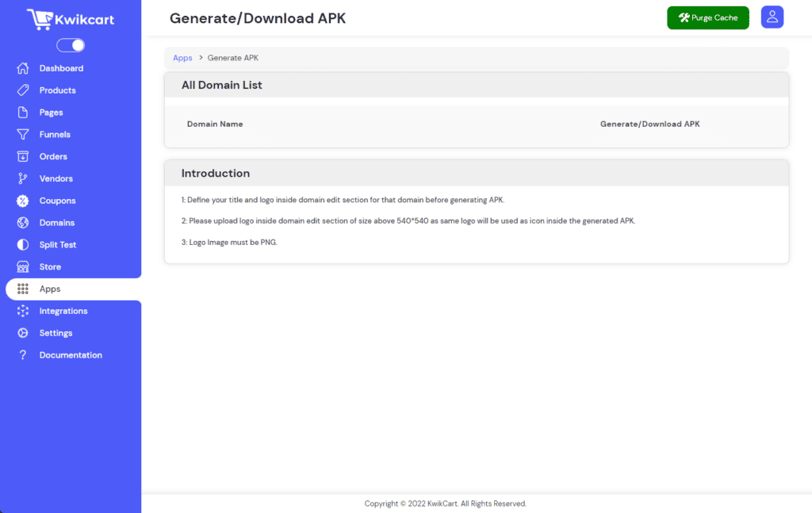
Task: Click the Dashboard house icon
Action: [23, 68]
